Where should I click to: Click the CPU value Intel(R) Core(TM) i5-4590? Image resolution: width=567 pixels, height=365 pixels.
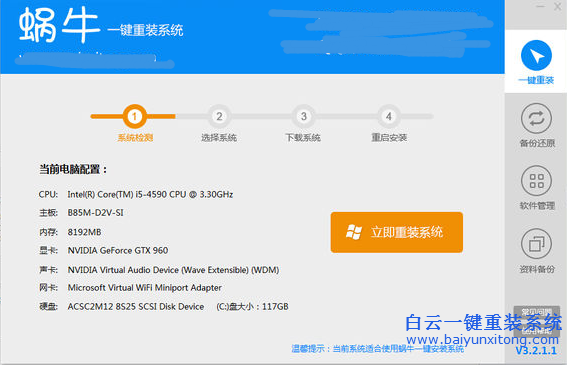(150, 194)
